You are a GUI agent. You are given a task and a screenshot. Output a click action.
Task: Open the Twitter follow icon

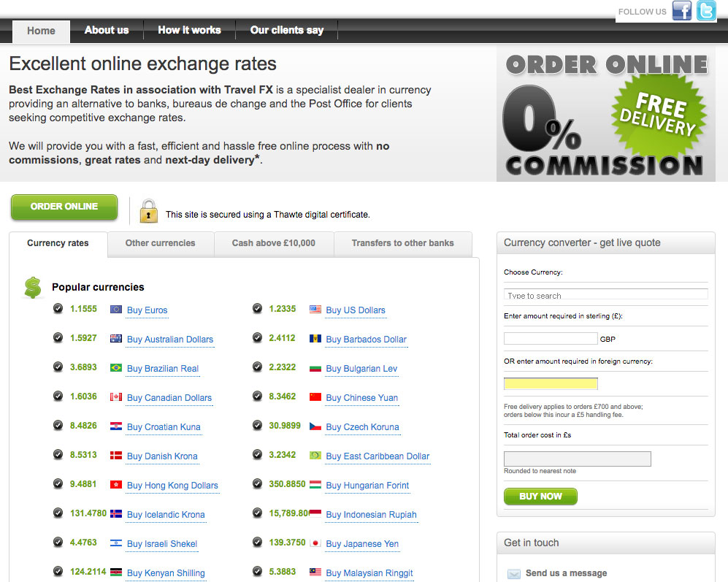point(706,11)
